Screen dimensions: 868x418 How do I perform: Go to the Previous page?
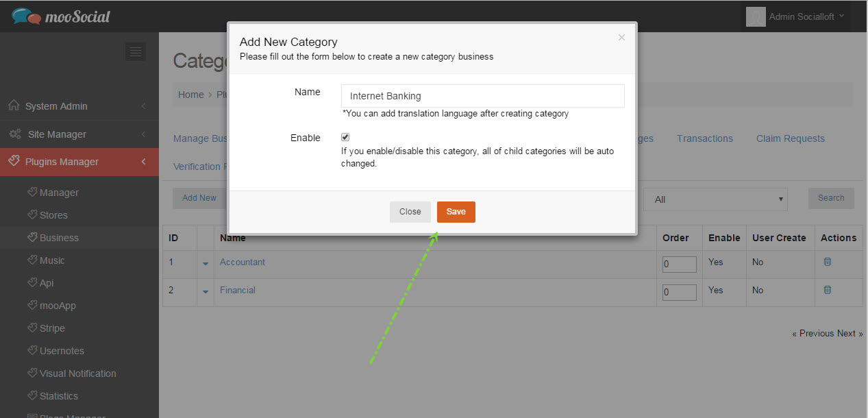[813, 333]
